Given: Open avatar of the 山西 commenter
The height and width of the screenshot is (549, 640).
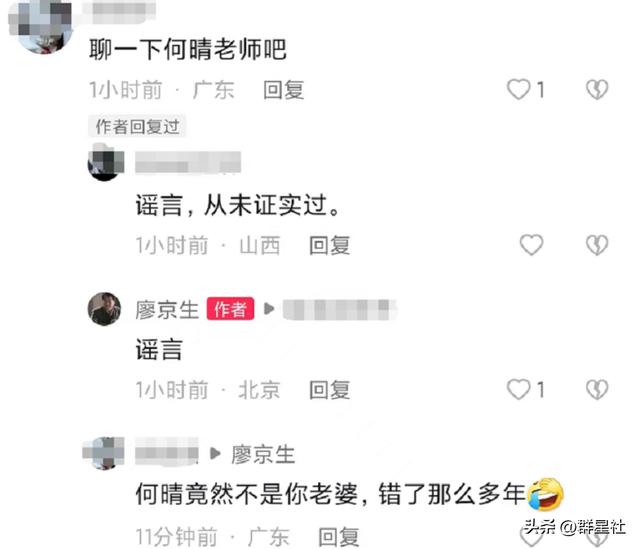Looking at the screenshot, I should click(x=106, y=162).
